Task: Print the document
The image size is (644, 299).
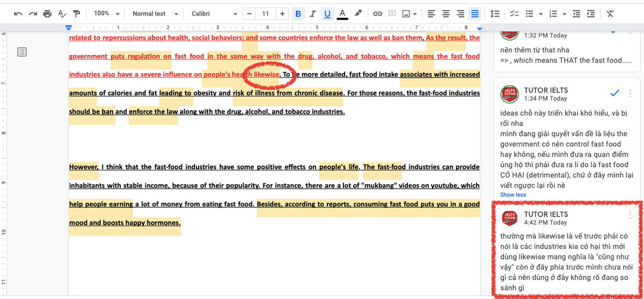Action: (x=47, y=13)
